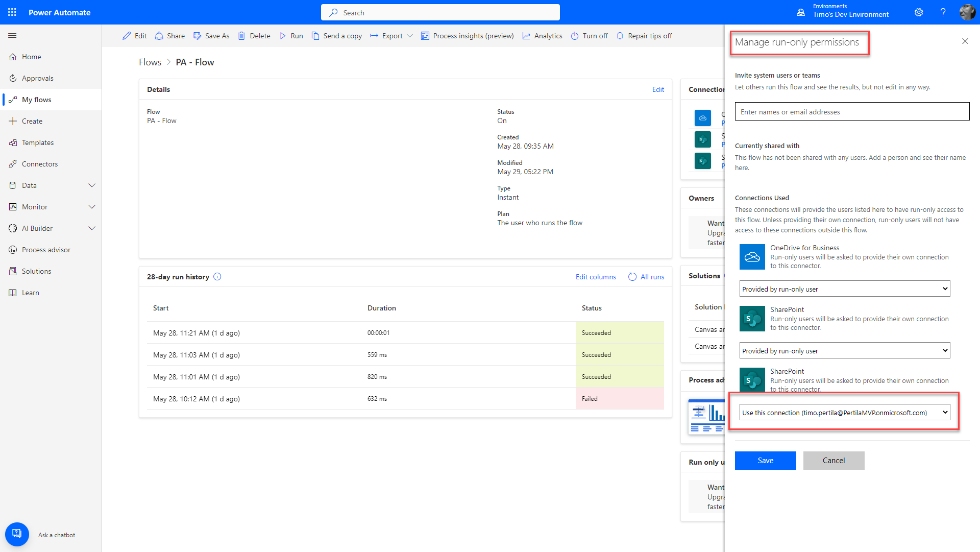
Task: Toggle Repair tips off
Action: click(x=644, y=36)
